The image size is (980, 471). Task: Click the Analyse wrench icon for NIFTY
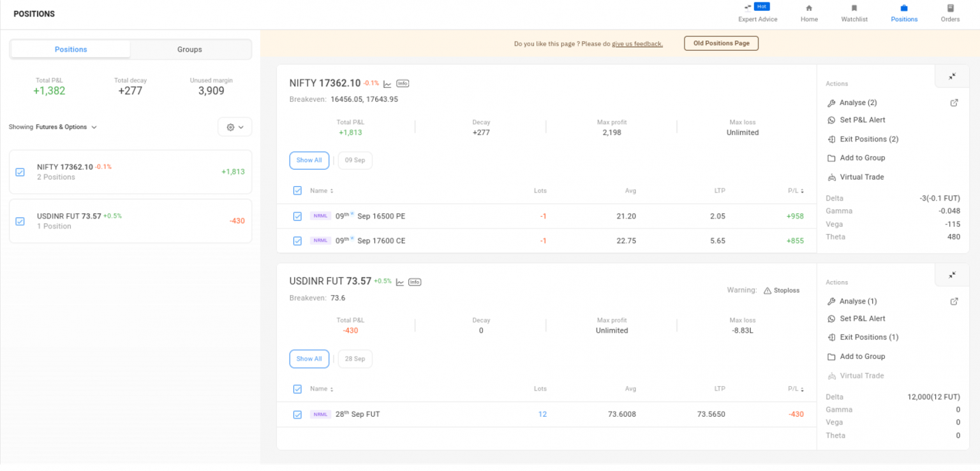[831, 103]
